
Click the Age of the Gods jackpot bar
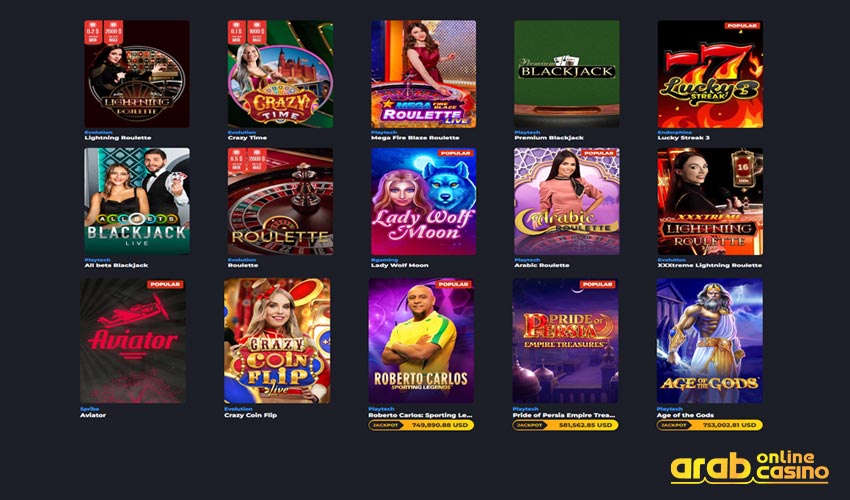click(x=710, y=425)
